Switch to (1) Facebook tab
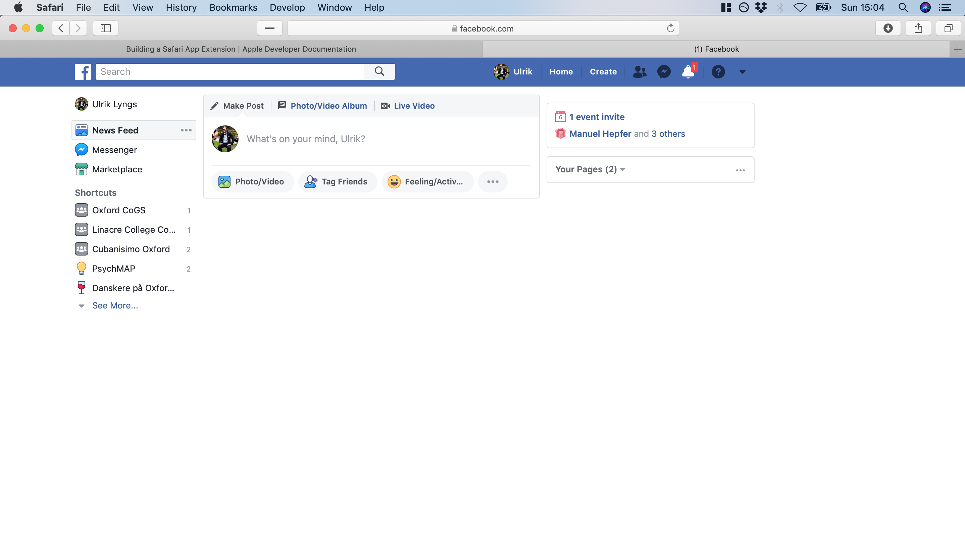 click(x=716, y=49)
